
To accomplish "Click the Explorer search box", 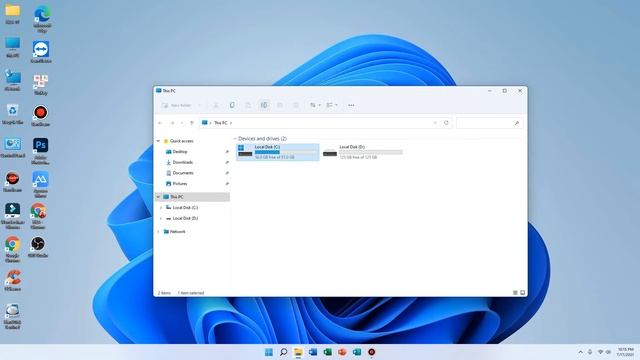I will [489, 123].
